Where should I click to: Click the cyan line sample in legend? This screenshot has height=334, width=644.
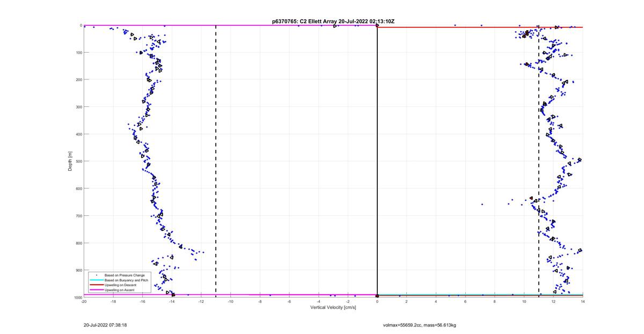coord(97,280)
